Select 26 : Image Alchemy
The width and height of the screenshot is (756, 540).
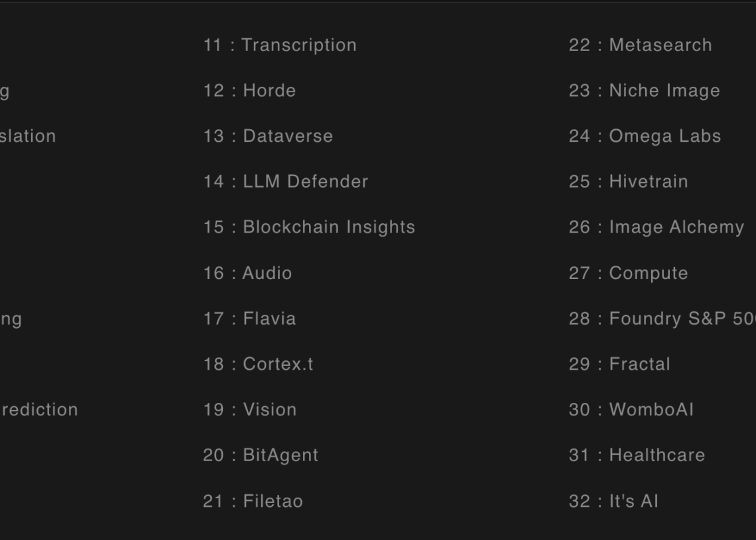click(656, 227)
